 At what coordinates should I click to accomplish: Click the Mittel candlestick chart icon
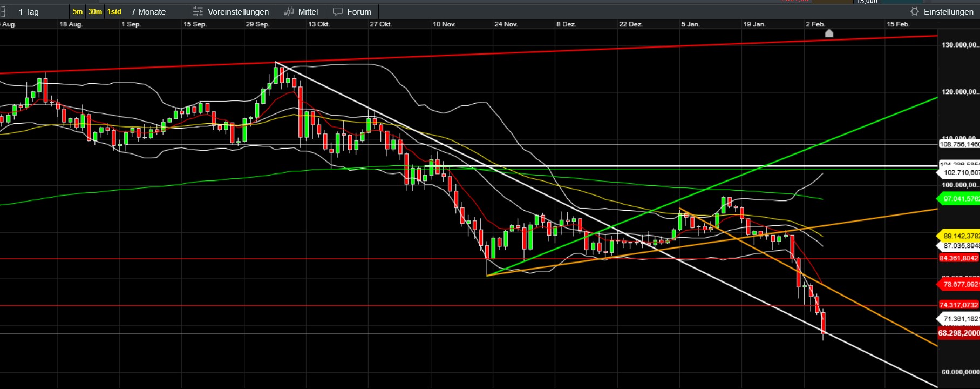[x=289, y=11]
